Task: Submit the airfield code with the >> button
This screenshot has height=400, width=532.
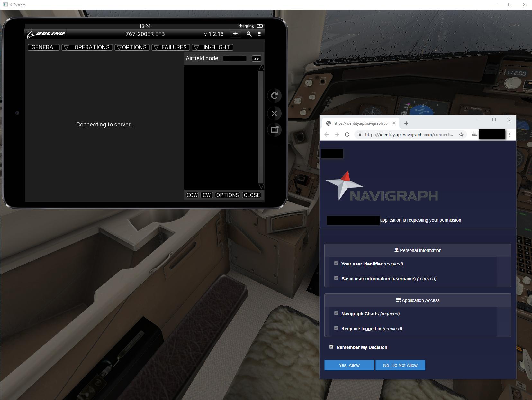Action: click(x=257, y=59)
